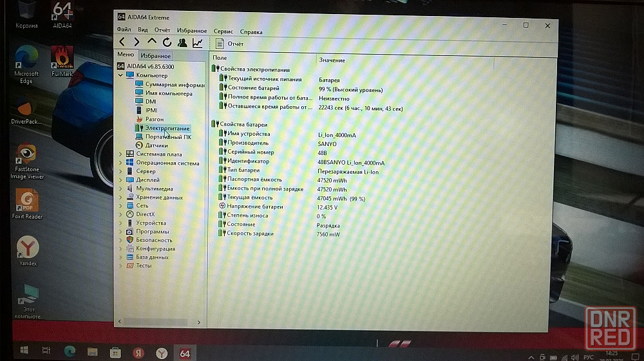
Task: Select the Напряжение батареи row
Action: tap(278, 207)
